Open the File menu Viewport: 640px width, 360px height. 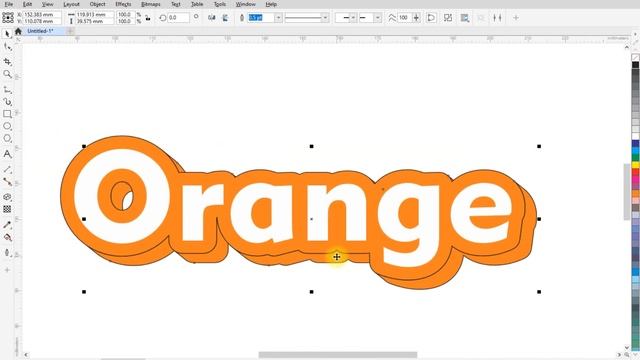pyautogui.click(x=8, y=4)
